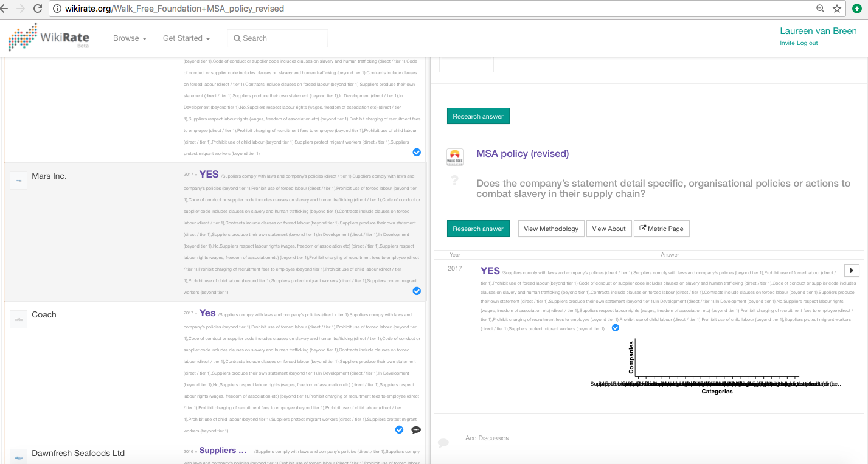868x464 pixels.
Task: Click the Categories axis label on the chart
Action: coord(717,392)
